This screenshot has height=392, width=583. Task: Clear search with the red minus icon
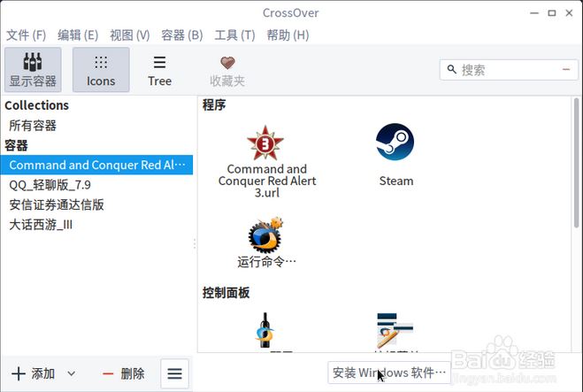(x=566, y=70)
